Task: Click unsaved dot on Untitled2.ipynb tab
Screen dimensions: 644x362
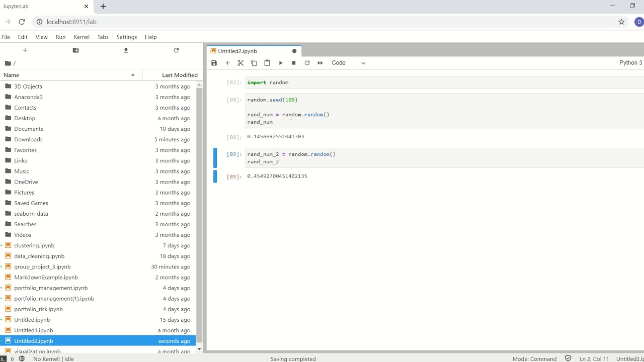Action: click(x=294, y=51)
